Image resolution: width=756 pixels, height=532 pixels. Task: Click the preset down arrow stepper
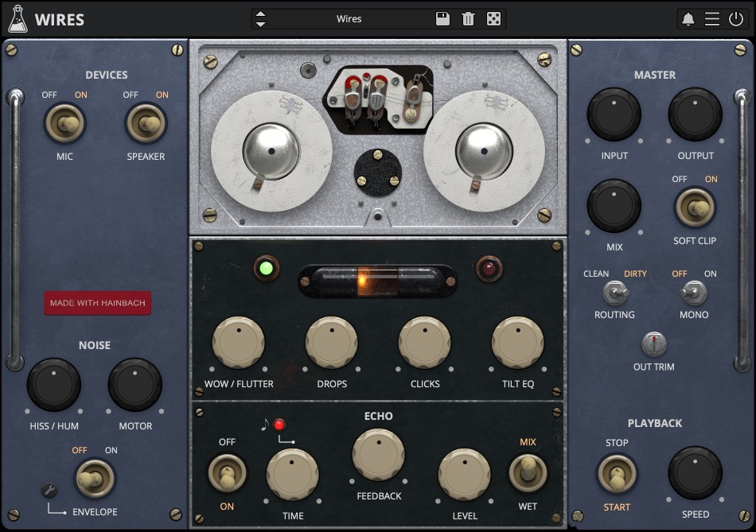tap(260, 22)
